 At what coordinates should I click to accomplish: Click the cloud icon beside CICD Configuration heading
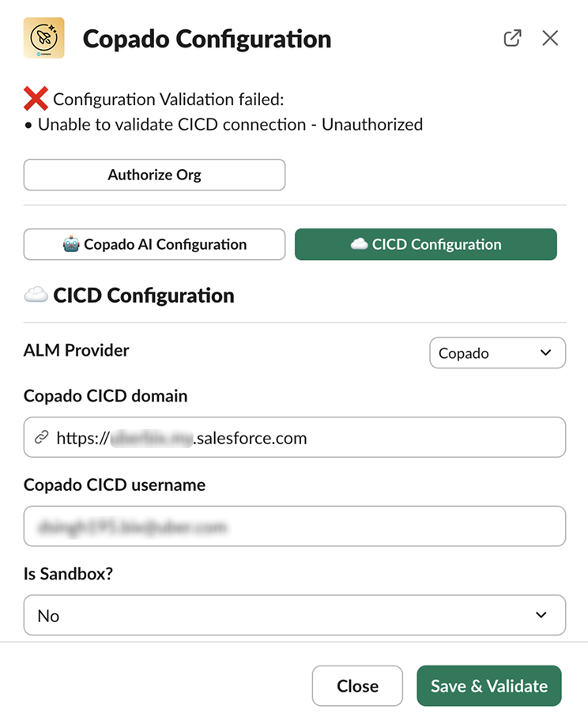click(x=36, y=296)
